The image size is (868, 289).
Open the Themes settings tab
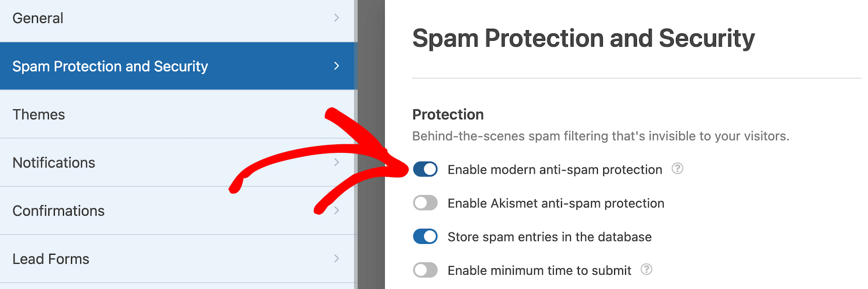177,114
